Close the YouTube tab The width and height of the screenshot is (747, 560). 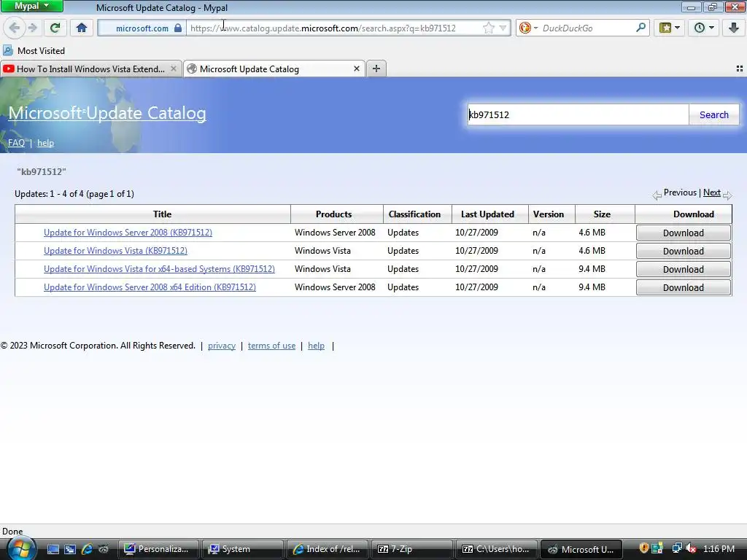(174, 69)
